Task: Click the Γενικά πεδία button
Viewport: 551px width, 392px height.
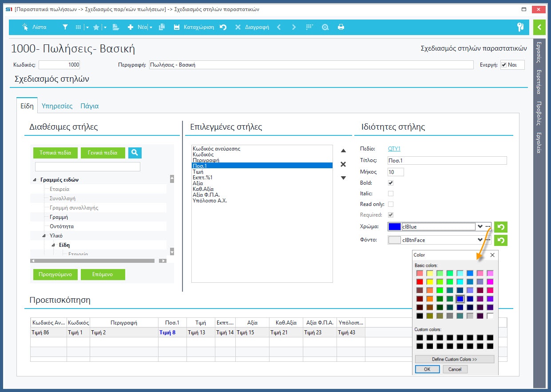Action: point(103,153)
